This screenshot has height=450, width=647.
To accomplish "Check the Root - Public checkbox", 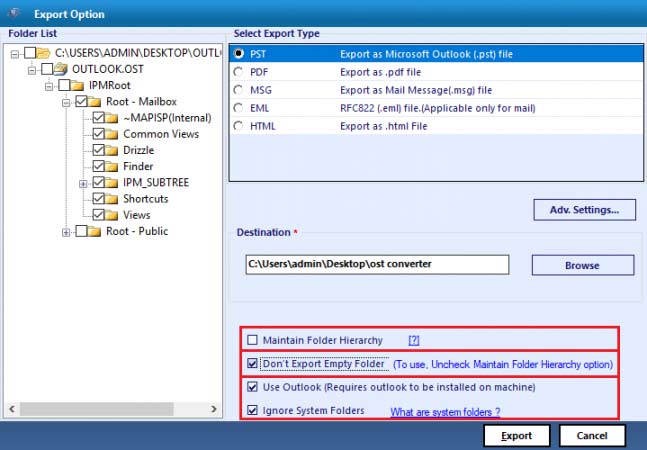I will coord(81,231).
